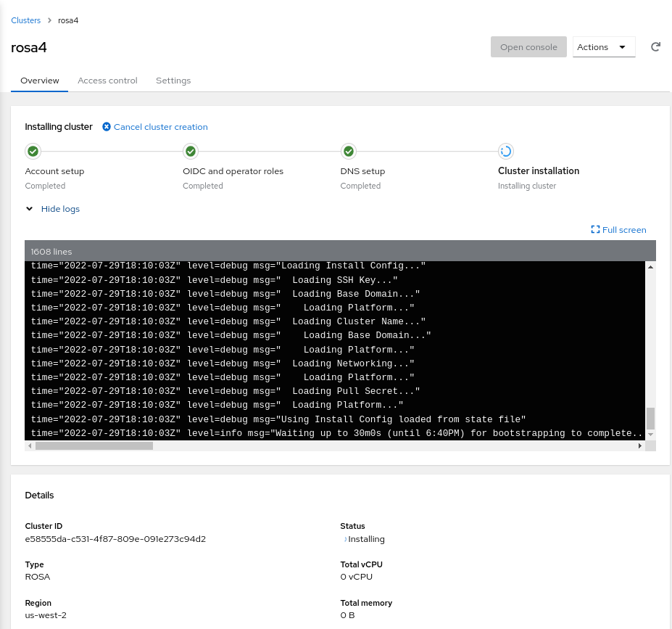This screenshot has height=629, width=672.
Task: Click the Cluster installation spinner icon
Action: 506,152
